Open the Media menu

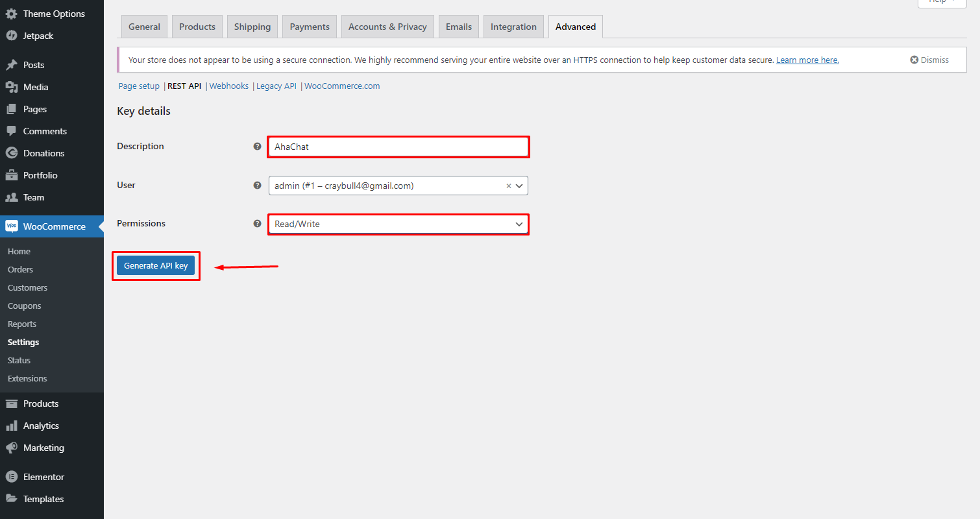[52, 87]
